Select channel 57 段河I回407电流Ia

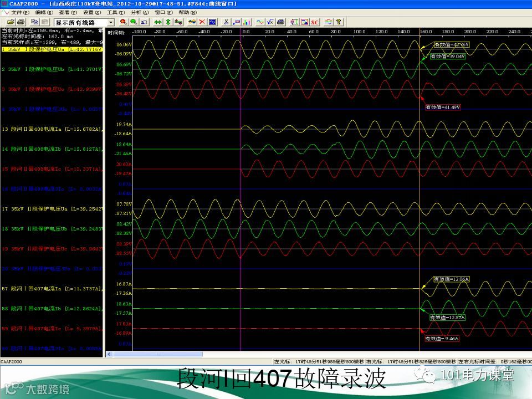tap(52, 289)
